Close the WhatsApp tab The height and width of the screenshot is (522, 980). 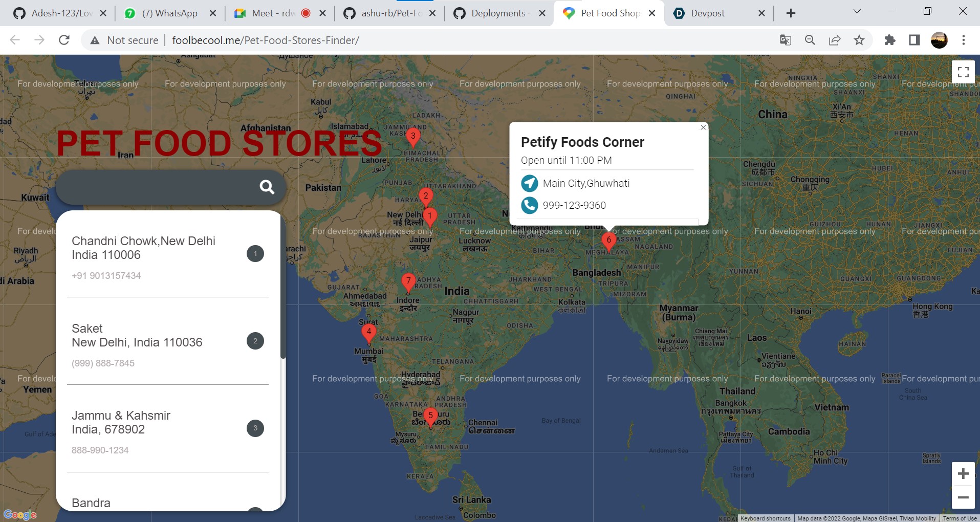213,13
